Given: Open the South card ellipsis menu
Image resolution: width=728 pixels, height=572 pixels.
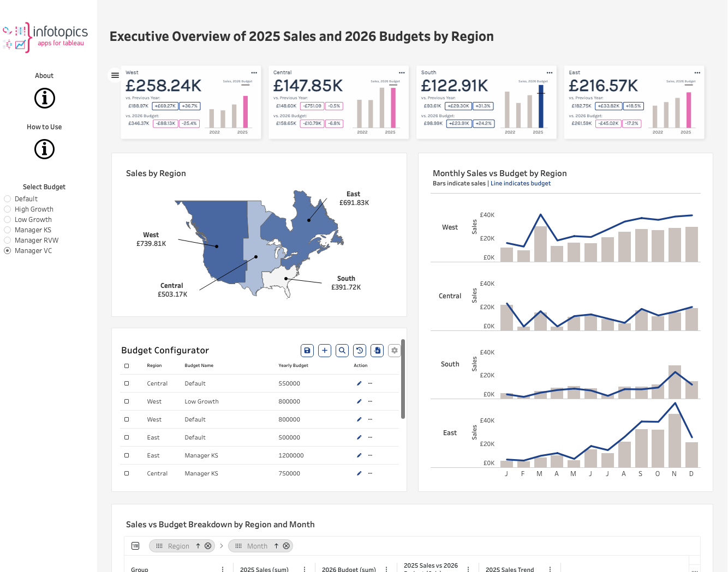Looking at the screenshot, I should coord(550,73).
